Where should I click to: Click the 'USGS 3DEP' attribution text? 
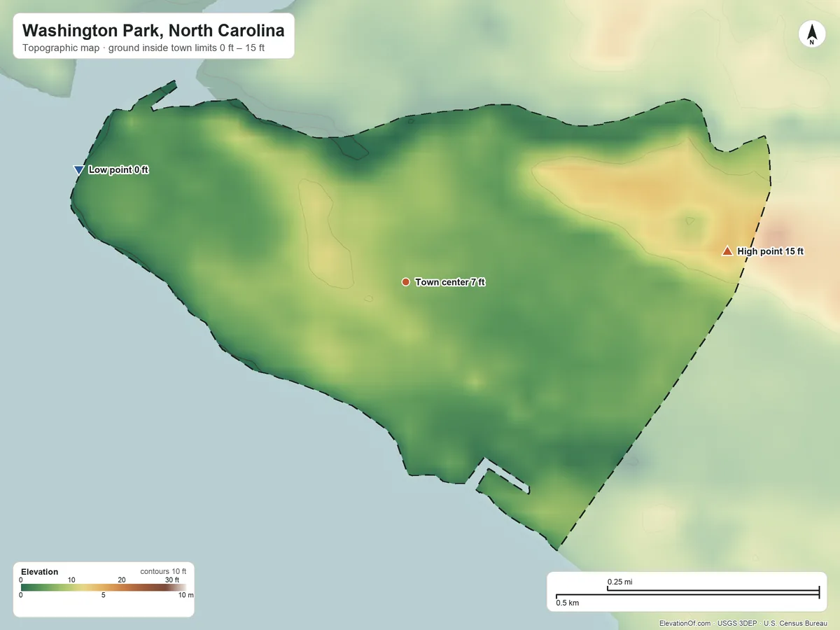click(737, 623)
